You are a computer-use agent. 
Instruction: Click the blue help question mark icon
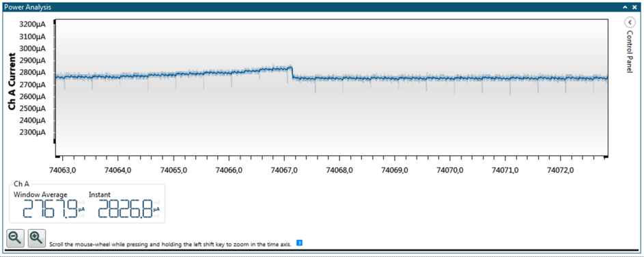(299, 243)
